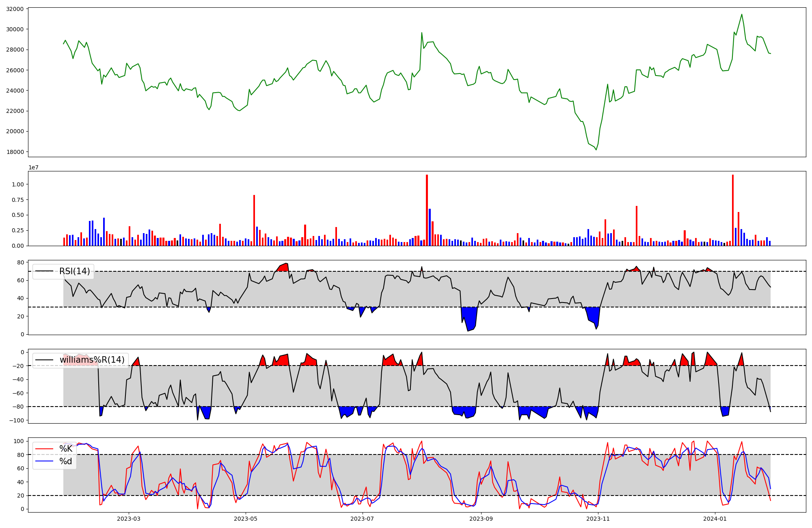Click the 1e7 volume scale label
Image resolution: width=812 pixels, height=528 pixels.
click(x=33, y=167)
